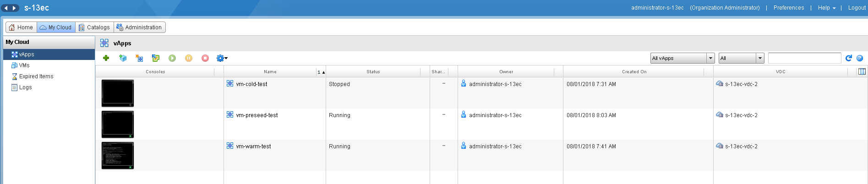Open the Home tab
The height and width of the screenshot is (184, 868).
click(21, 27)
